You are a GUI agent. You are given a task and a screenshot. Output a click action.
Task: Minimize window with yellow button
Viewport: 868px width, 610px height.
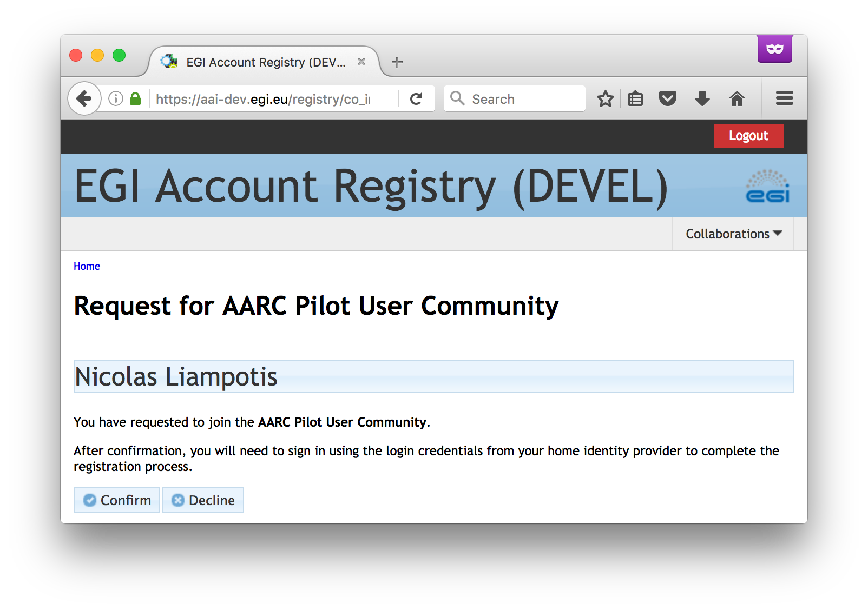(97, 55)
